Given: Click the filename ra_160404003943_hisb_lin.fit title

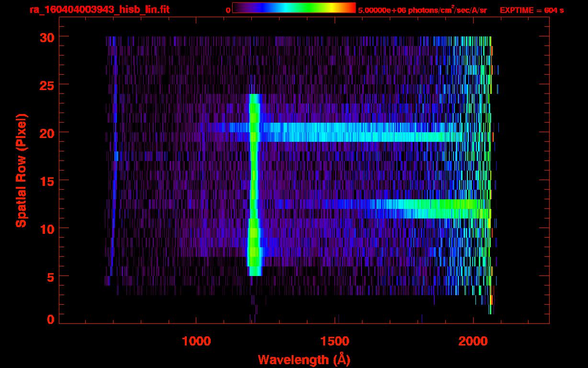Looking at the screenshot, I should 100,10.
